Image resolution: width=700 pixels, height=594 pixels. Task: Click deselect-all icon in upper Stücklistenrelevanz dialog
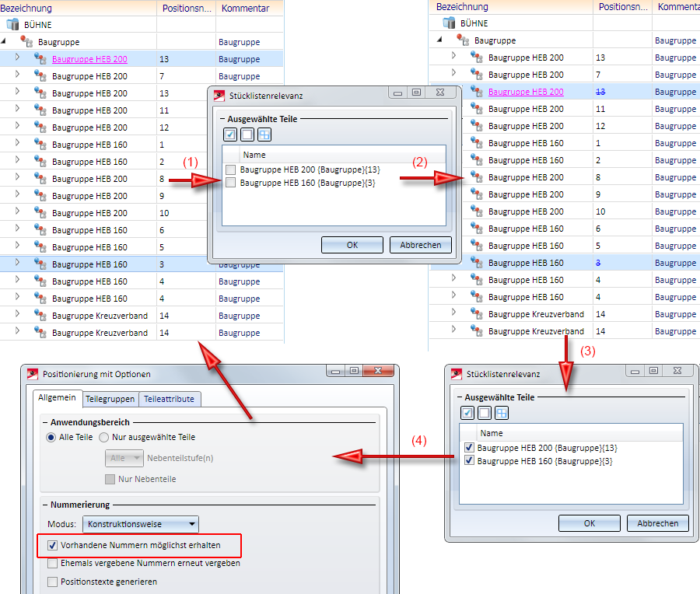247,135
